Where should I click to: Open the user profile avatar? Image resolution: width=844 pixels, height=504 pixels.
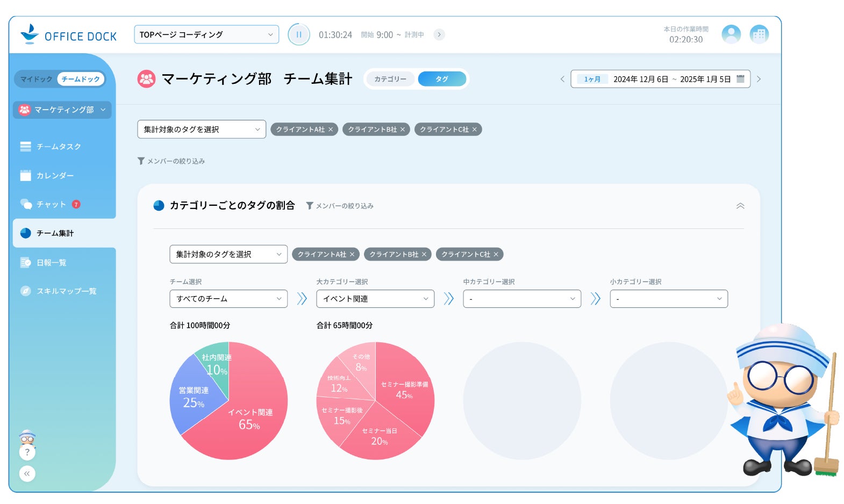(x=731, y=34)
